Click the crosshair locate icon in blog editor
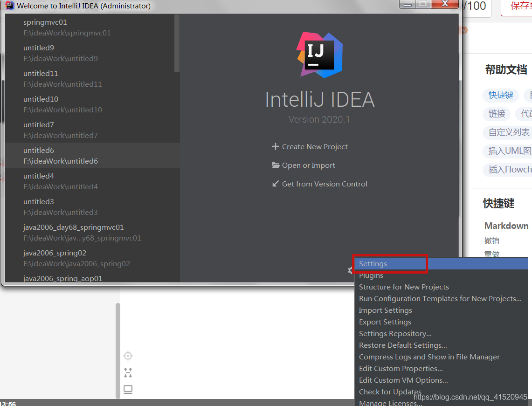532x406 pixels. [128, 356]
